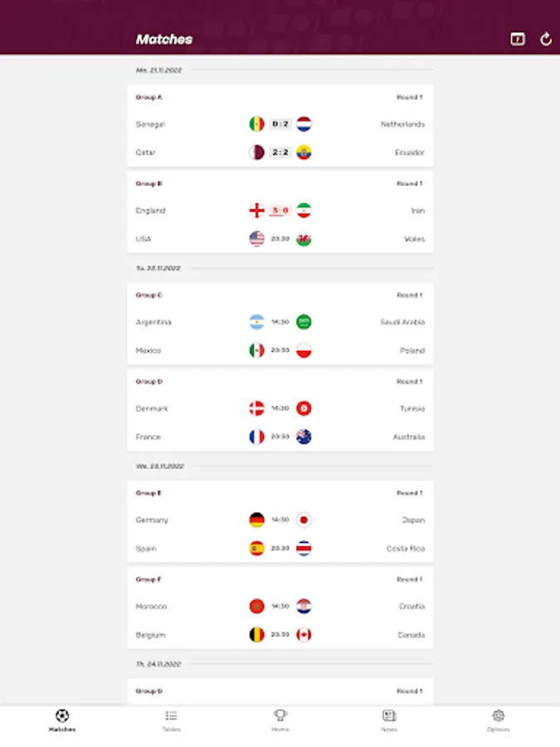Viewport: 560px width, 747px height.
Task: Tap the Wales flag icon
Action: coord(304,239)
